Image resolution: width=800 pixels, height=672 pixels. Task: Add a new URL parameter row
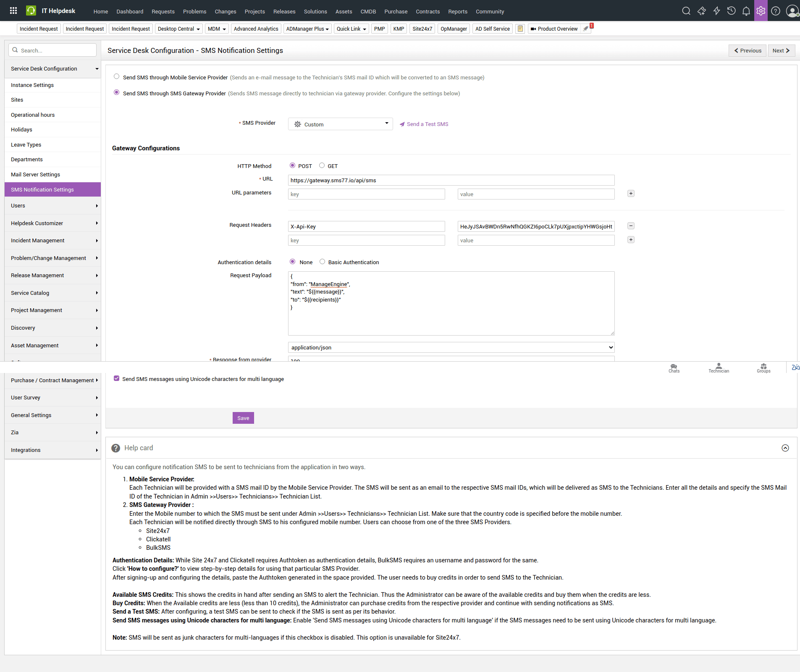coord(631,194)
